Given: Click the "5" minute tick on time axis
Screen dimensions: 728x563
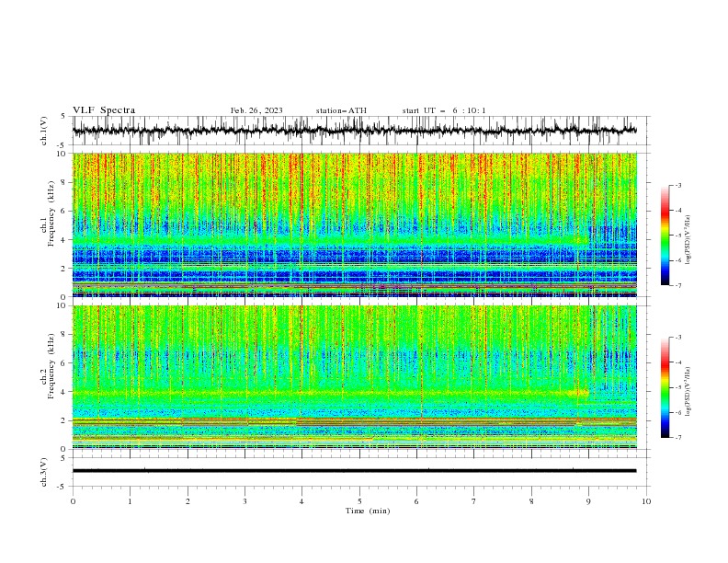Looking at the screenshot, I should point(359,501).
